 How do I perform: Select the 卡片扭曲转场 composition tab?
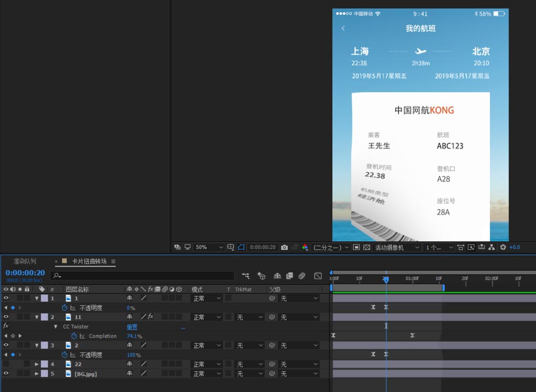(x=89, y=262)
